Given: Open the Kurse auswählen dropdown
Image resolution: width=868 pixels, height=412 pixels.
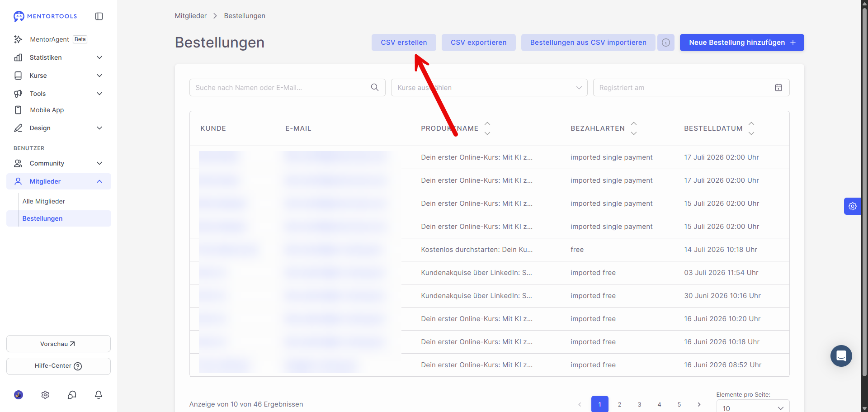Looking at the screenshot, I should tap(489, 88).
